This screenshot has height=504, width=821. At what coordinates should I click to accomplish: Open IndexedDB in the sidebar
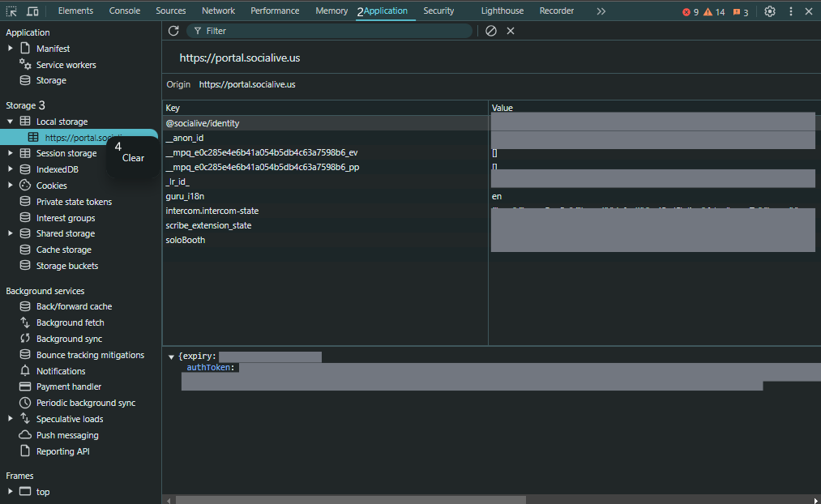coord(57,169)
